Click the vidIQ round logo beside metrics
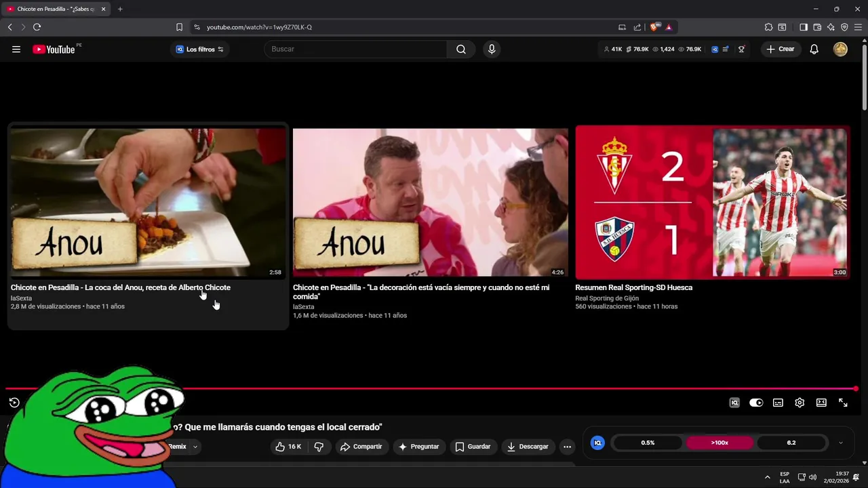868x488 pixels. (597, 443)
